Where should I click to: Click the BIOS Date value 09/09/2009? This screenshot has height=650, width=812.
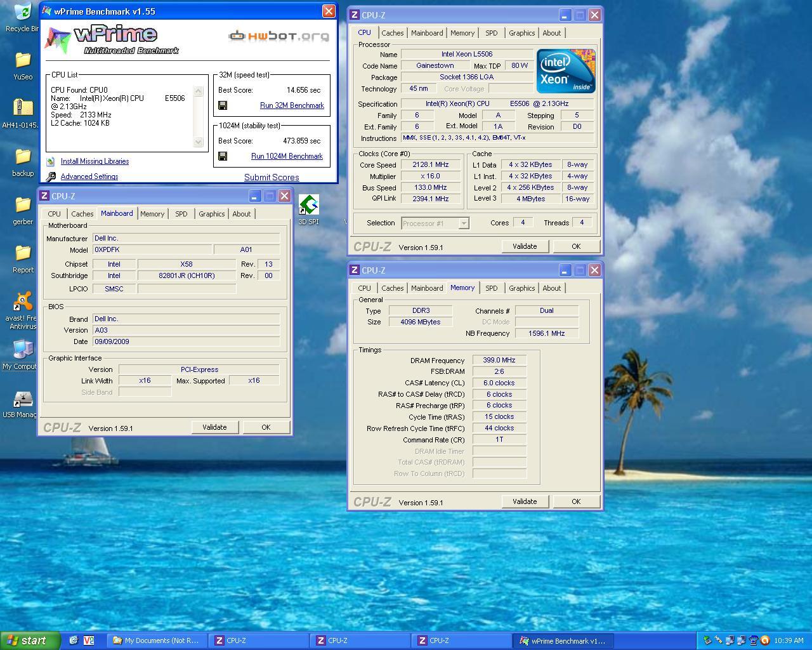pos(187,342)
